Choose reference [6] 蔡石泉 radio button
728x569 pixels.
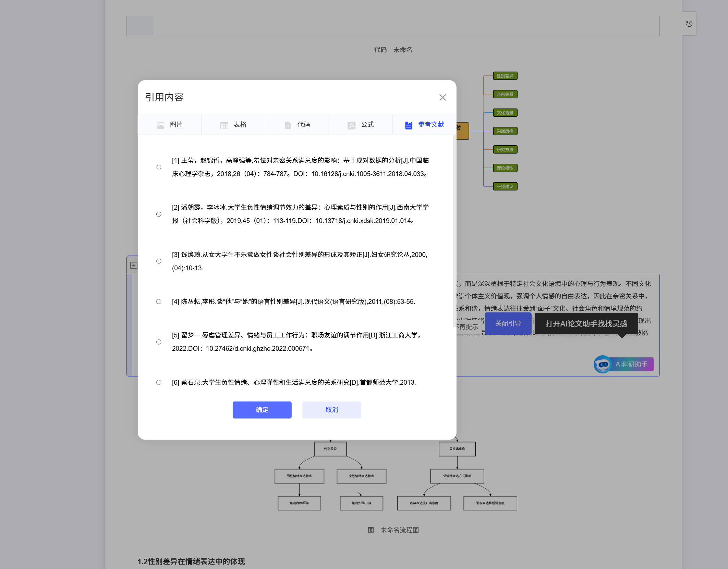[159, 382]
